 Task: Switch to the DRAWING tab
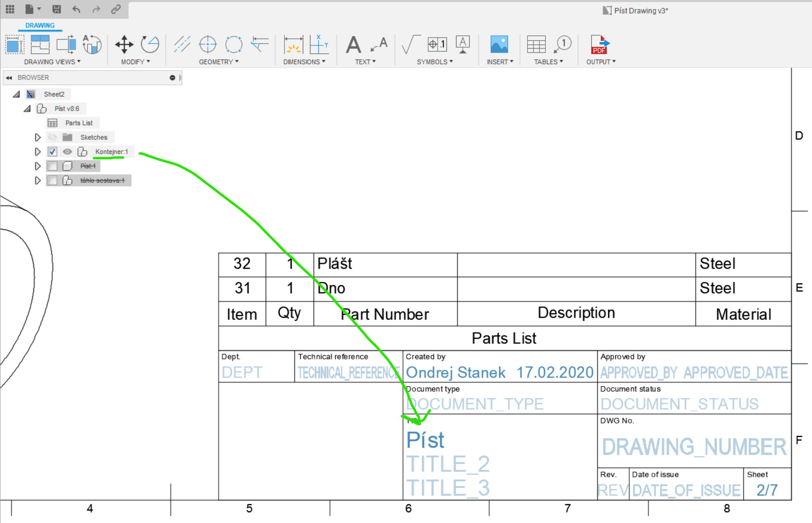pyautogui.click(x=39, y=25)
